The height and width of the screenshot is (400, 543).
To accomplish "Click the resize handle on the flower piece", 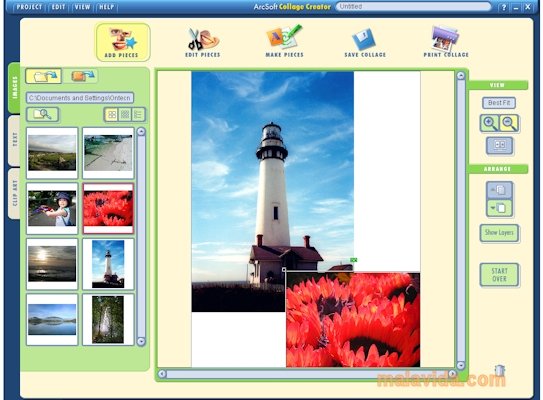I will click(x=284, y=269).
